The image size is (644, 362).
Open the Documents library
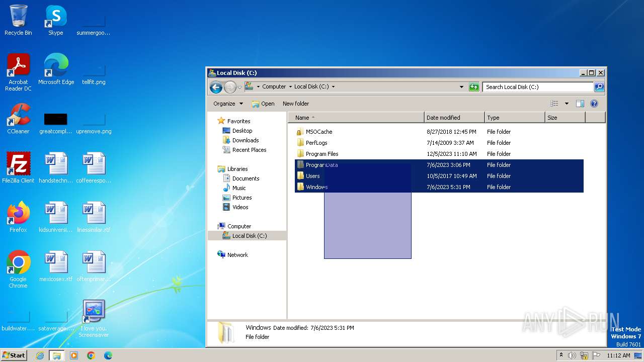point(246,178)
